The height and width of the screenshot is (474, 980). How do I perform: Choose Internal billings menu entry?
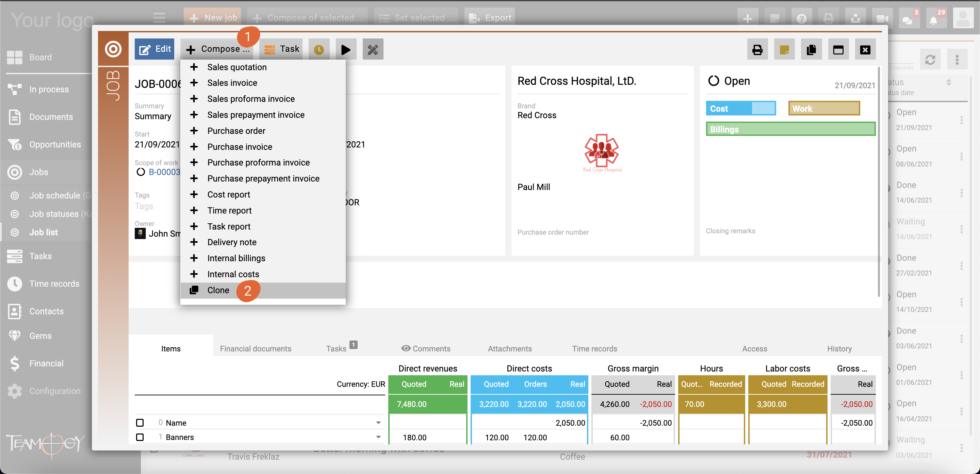tap(263, 258)
